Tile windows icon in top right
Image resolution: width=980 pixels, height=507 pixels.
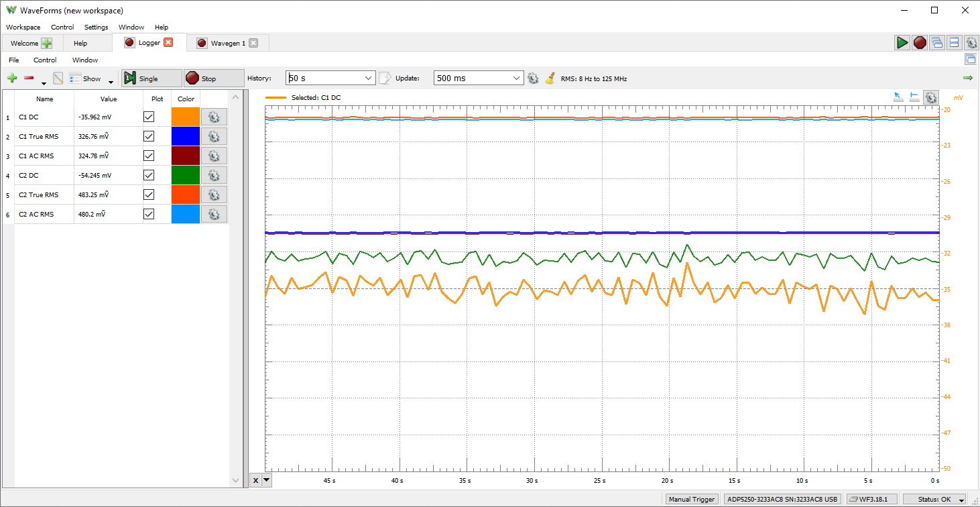pos(954,43)
